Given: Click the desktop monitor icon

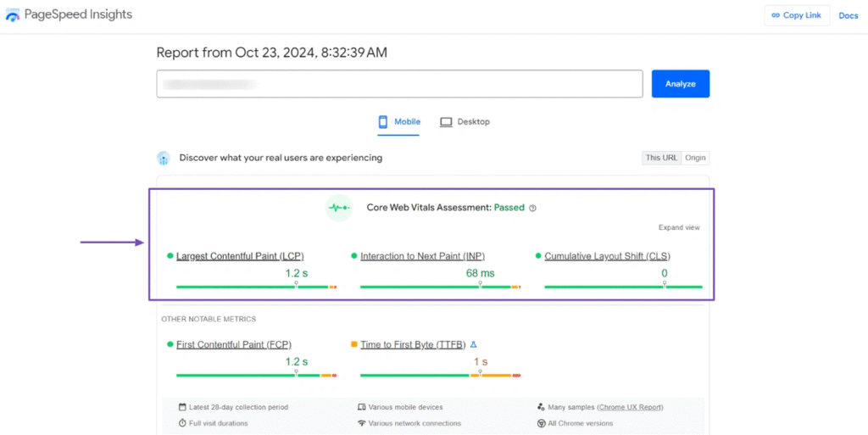Looking at the screenshot, I should (x=446, y=122).
